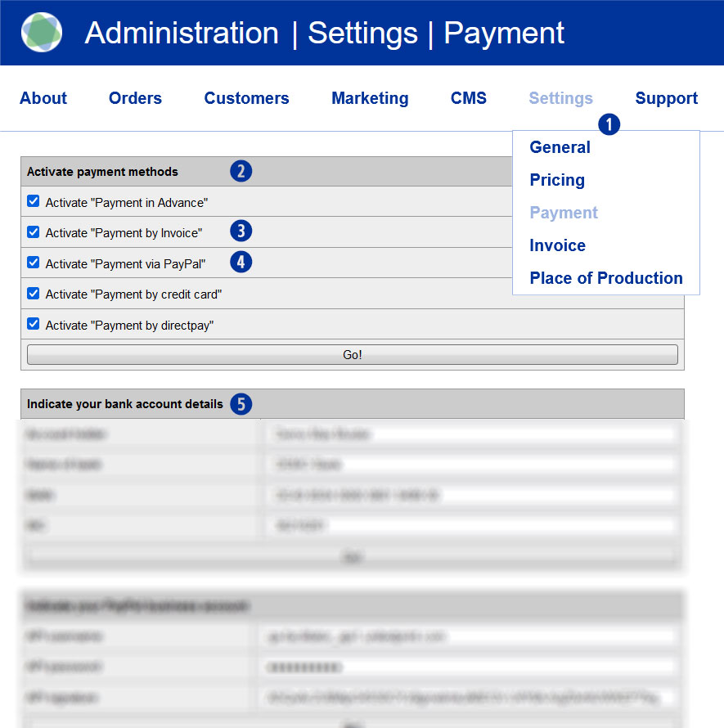Disable "Payment via PayPal" checkbox
Image resolution: width=724 pixels, height=728 pixels.
click(34, 263)
